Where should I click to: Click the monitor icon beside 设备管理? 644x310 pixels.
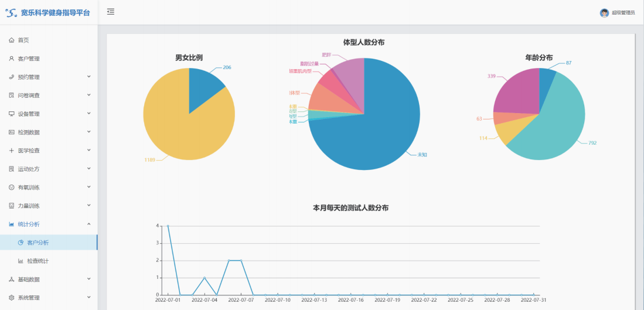pyautogui.click(x=11, y=114)
